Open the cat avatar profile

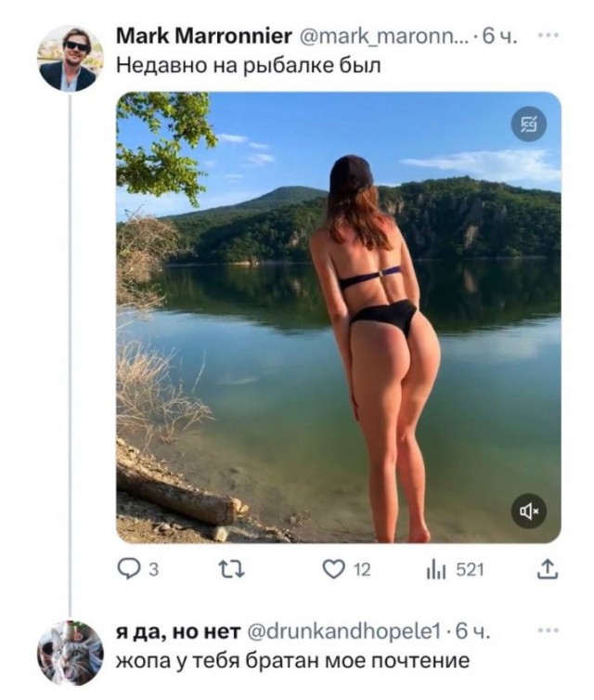click(70, 652)
